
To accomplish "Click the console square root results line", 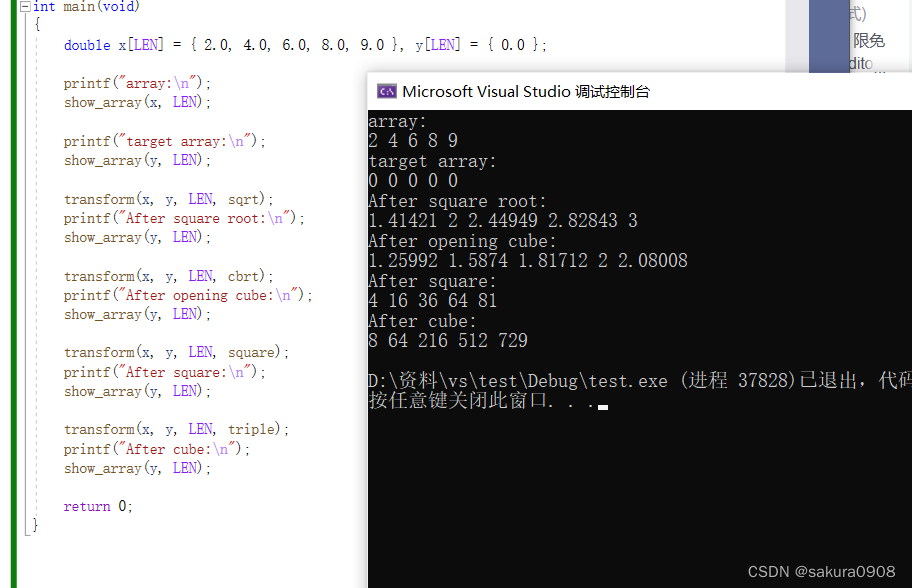I will 503,221.
